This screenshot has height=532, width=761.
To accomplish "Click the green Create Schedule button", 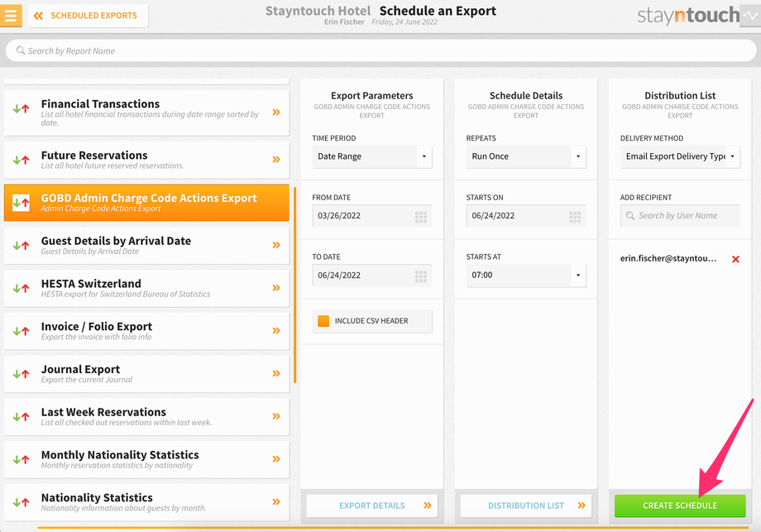I will click(x=680, y=506).
